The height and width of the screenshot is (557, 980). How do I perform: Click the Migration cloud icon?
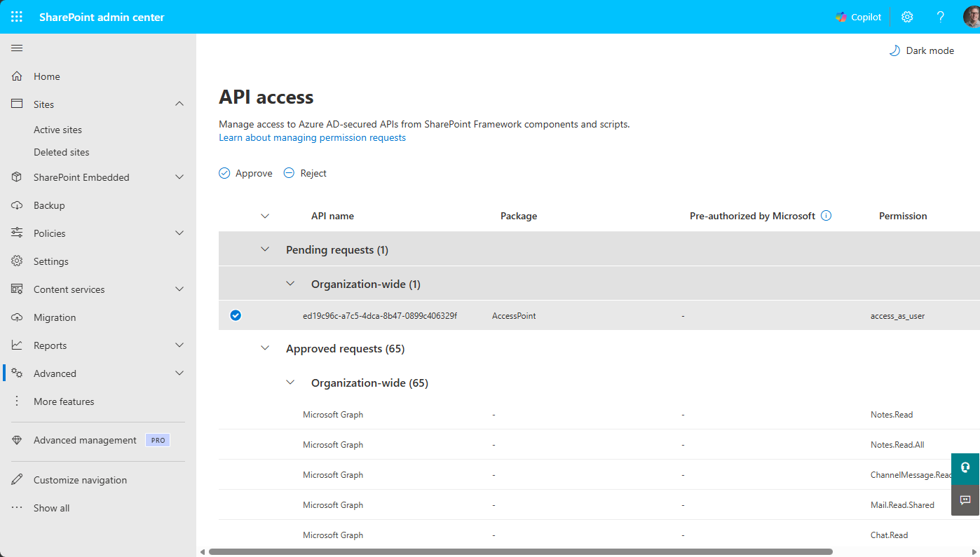[18, 317]
